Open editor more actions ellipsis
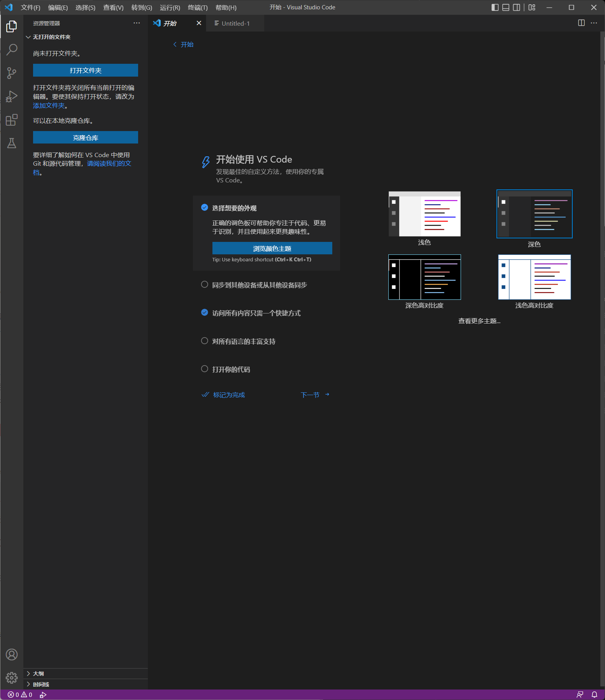 [x=594, y=23]
